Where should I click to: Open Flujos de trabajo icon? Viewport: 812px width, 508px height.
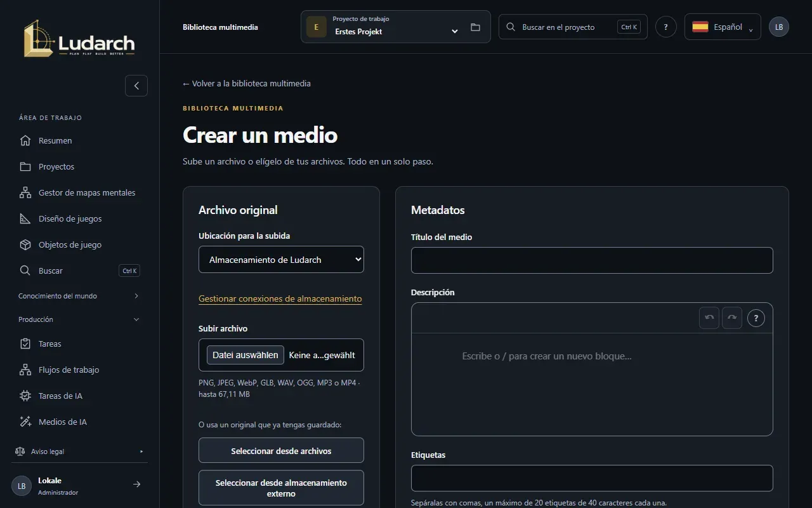click(x=25, y=370)
